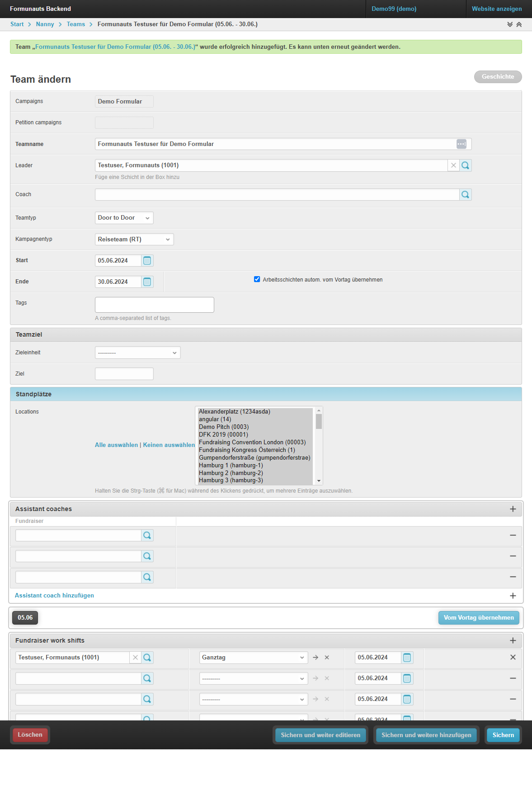Click Vom Vortag übernehmen button
This screenshot has width=532, height=809.
click(x=479, y=618)
